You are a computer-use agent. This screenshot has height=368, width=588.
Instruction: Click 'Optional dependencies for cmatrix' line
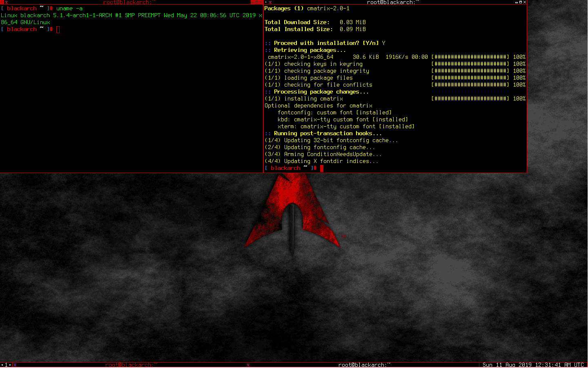[318, 106]
